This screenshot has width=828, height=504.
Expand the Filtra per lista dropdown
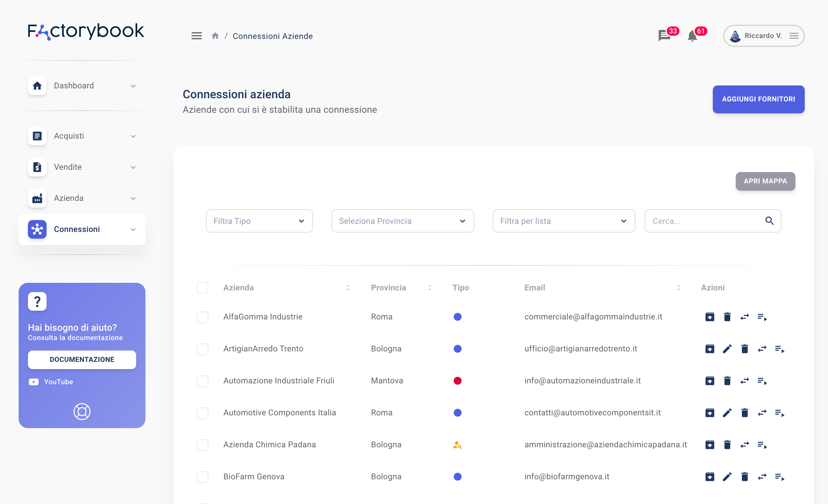pyautogui.click(x=564, y=221)
